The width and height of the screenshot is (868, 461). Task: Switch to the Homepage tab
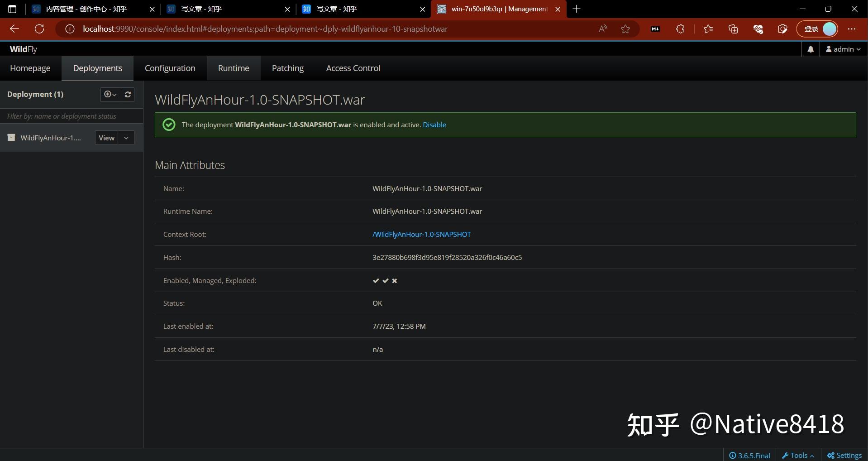click(30, 68)
